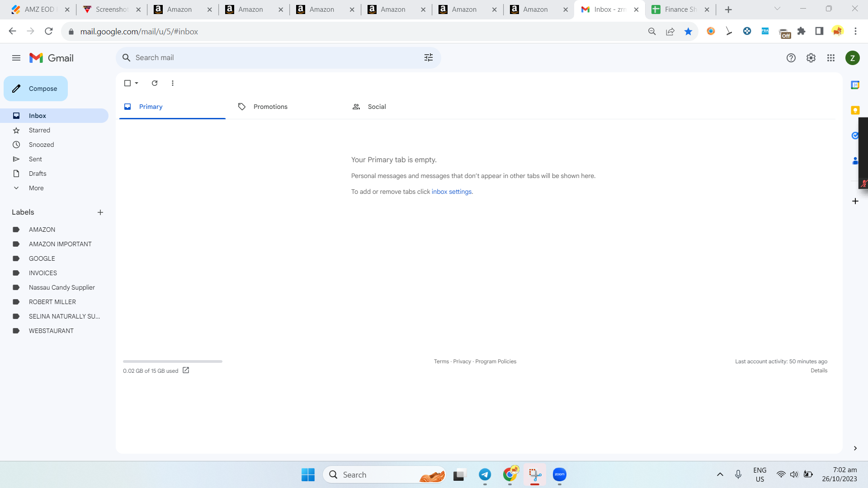Open Google Keep side panel
The height and width of the screenshot is (488, 868).
click(x=855, y=110)
